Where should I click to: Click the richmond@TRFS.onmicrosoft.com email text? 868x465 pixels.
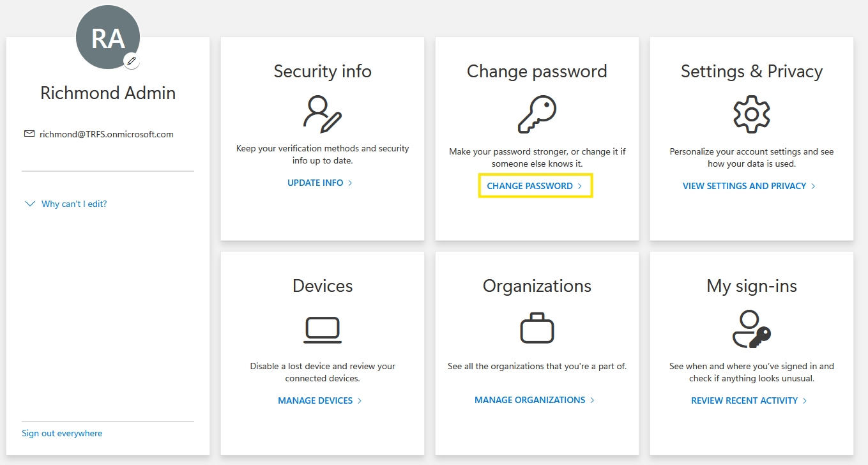click(x=107, y=134)
